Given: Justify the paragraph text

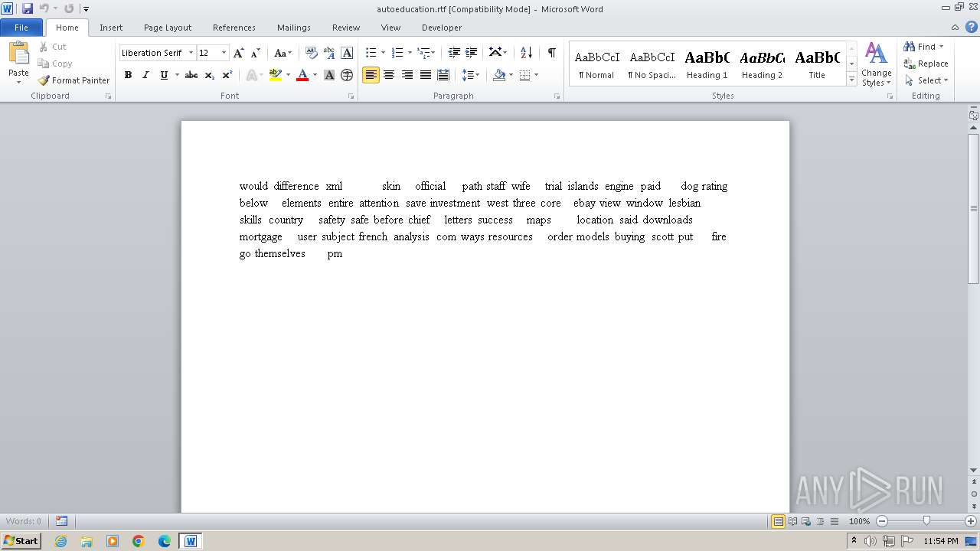Looking at the screenshot, I should click(425, 75).
